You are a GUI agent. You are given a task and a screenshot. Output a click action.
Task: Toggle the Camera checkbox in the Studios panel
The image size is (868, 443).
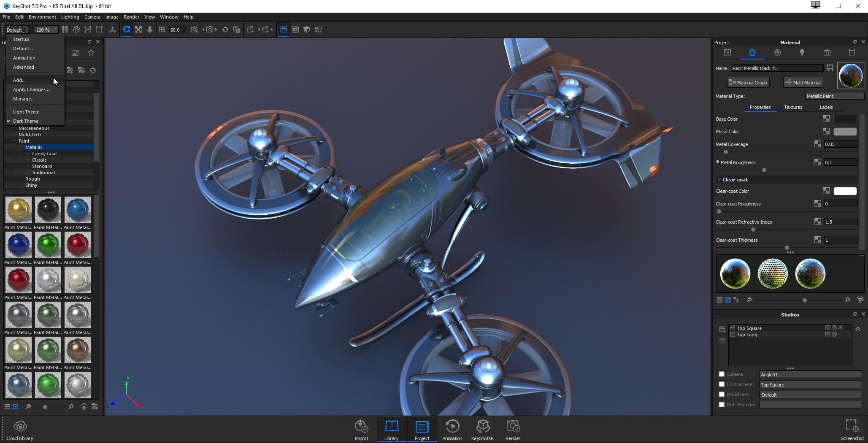coord(722,374)
